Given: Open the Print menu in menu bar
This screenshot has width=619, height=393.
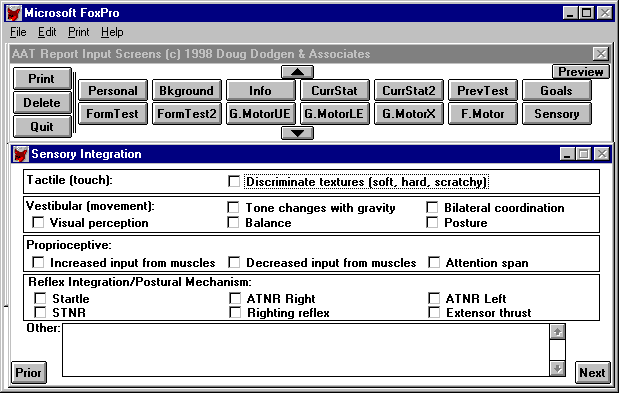Looking at the screenshot, I should pyautogui.click(x=79, y=32).
